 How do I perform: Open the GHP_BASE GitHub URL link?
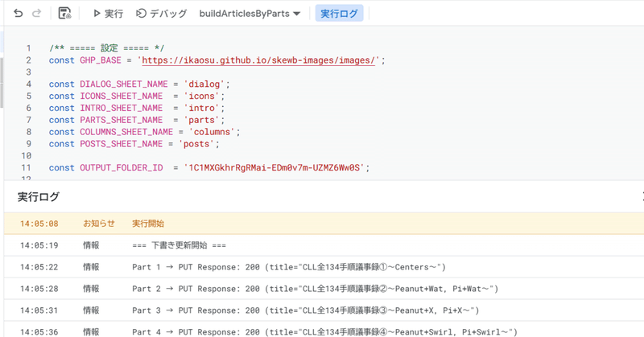click(258, 60)
